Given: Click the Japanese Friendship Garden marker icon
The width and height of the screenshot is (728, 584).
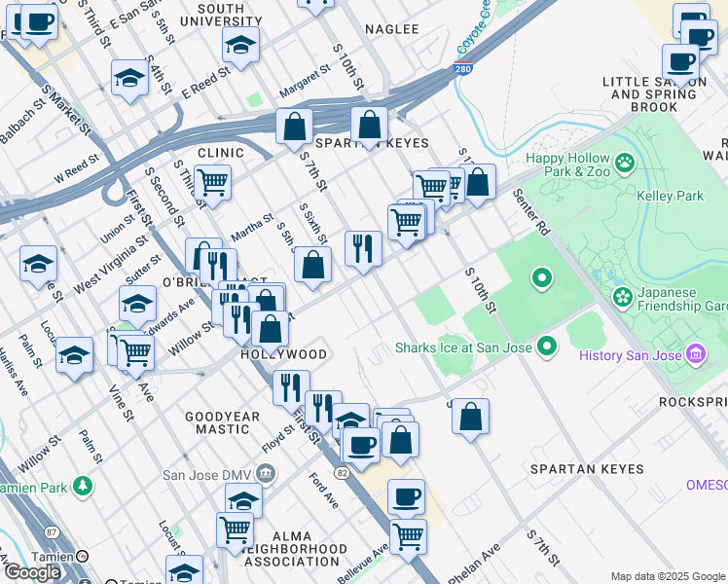Looking at the screenshot, I should click(621, 296).
